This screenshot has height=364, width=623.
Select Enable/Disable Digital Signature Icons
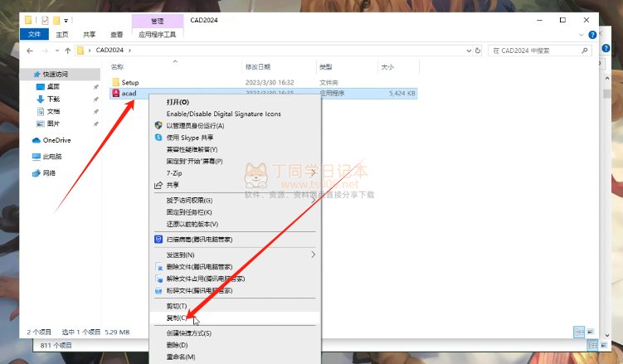coord(236,114)
